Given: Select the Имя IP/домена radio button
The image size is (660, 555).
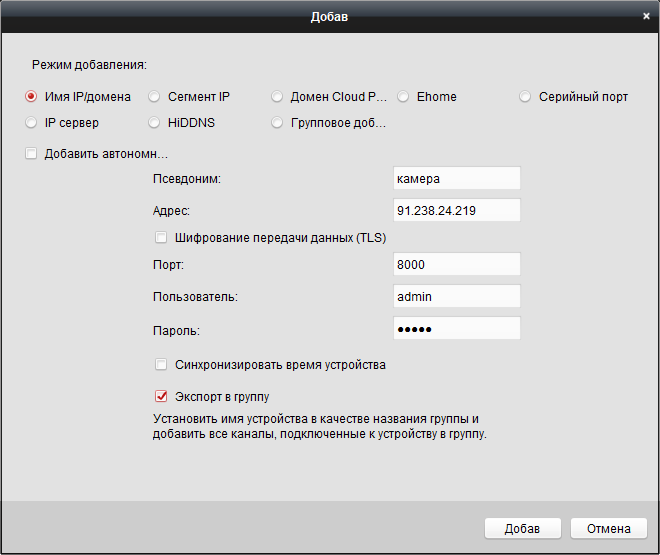Looking at the screenshot, I should (x=31, y=97).
